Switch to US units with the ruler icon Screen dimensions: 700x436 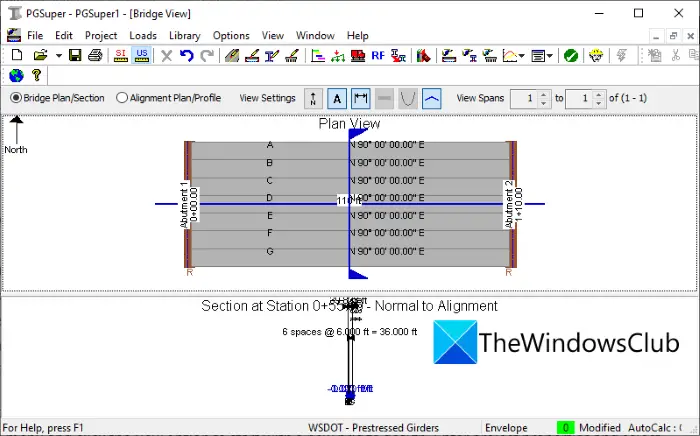142,55
